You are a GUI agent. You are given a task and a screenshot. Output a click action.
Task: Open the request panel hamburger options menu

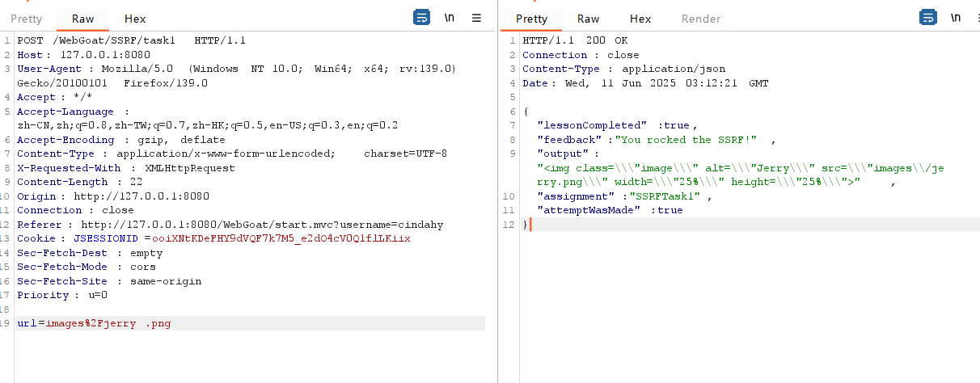coord(476,18)
